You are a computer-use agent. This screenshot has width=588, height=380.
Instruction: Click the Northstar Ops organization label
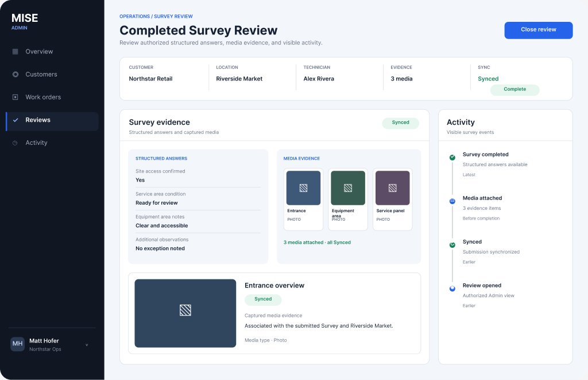(45, 350)
